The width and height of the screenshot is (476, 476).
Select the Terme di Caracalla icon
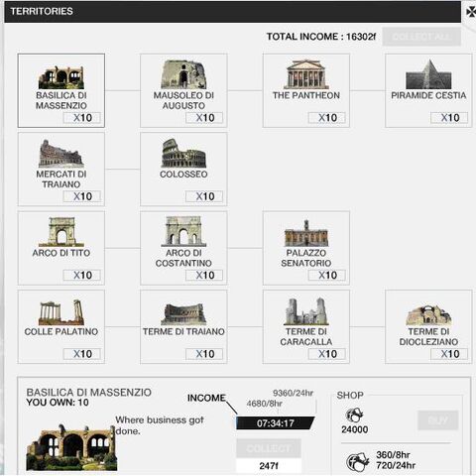tap(306, 311)
